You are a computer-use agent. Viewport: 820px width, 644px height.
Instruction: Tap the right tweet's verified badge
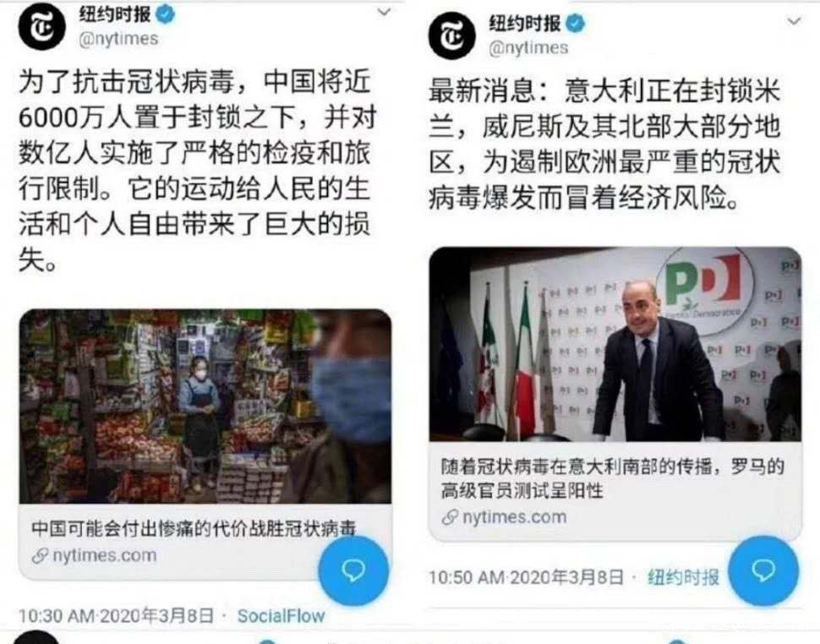(x=576, y=24)
